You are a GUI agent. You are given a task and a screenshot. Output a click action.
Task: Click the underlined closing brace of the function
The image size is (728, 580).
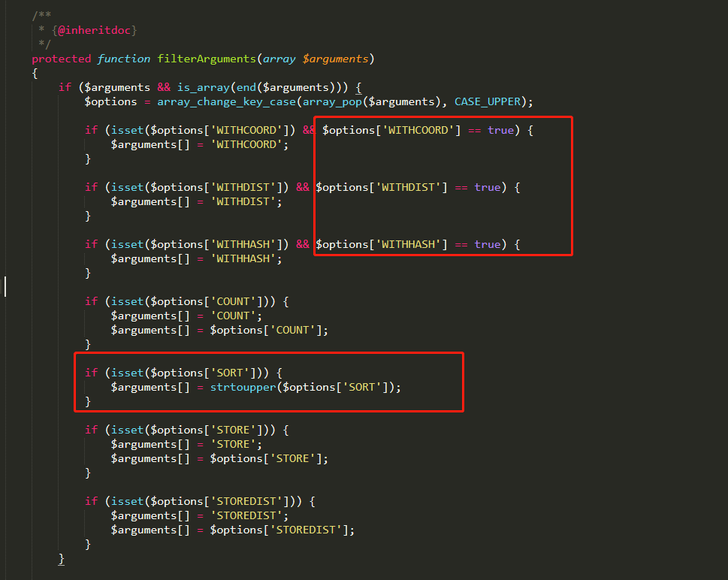click(x=62, y=558)
